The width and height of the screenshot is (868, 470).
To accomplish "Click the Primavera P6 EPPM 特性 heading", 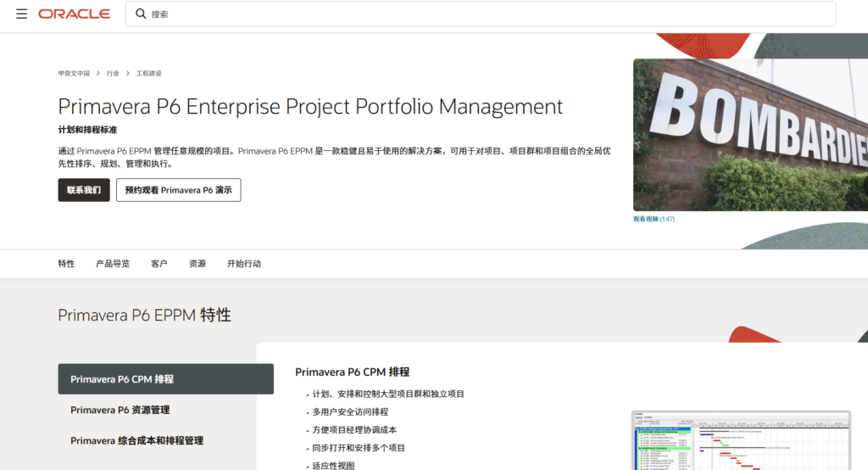I will pyautogui.click(x=144, y=315).
